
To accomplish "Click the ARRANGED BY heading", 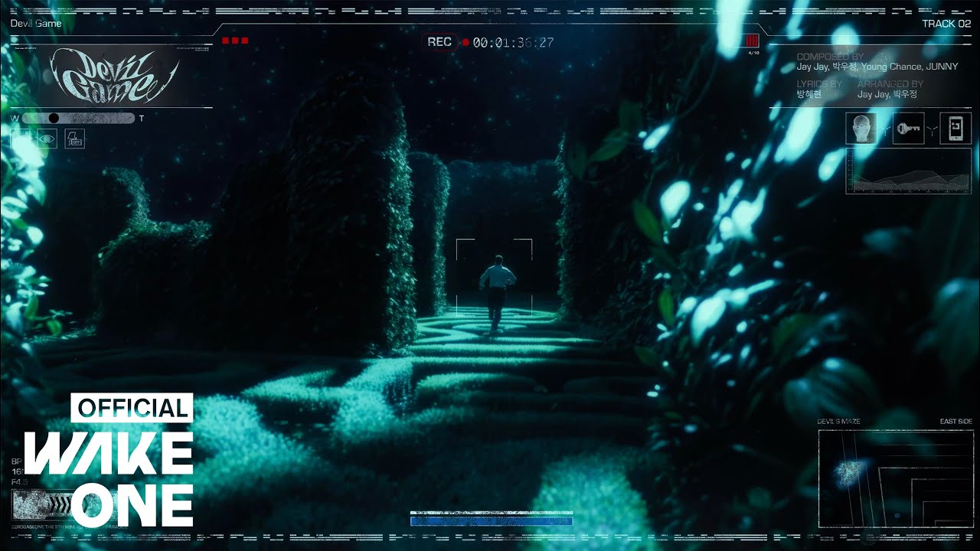I will point(890,84).
